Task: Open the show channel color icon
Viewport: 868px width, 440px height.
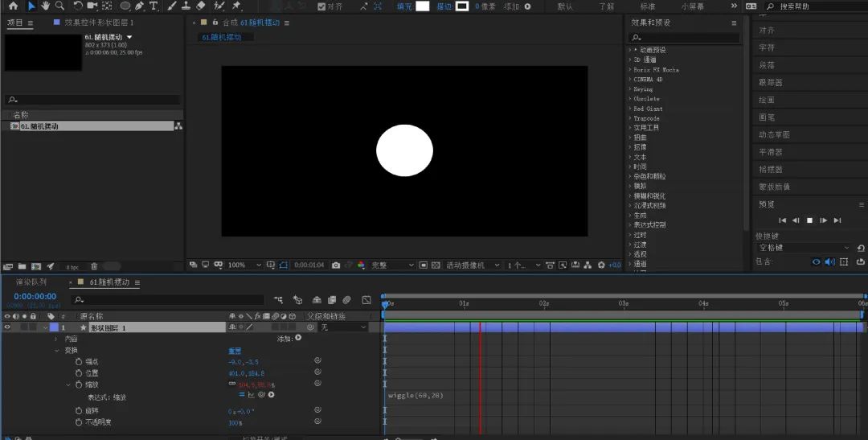Action: tap(361, 265)
